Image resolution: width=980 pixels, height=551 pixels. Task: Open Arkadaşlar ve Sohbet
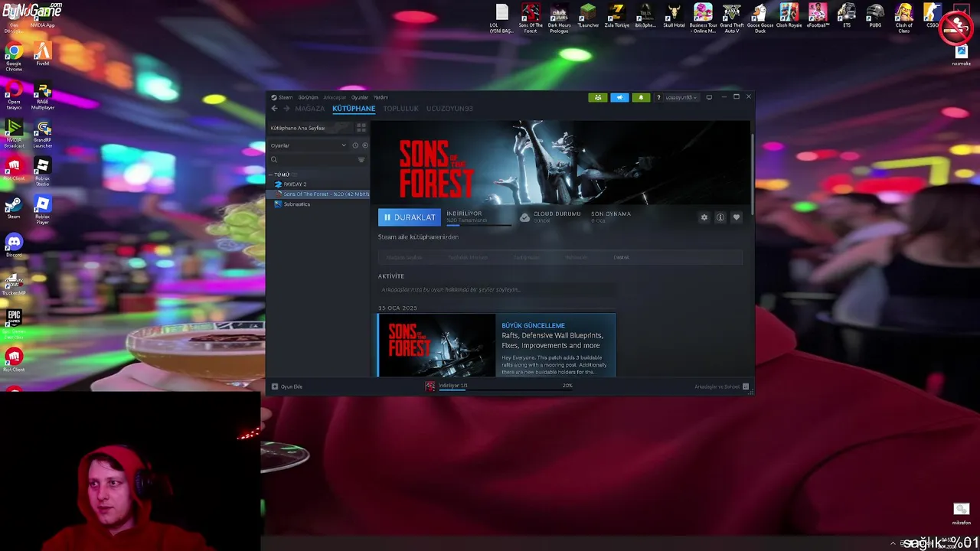click(x=721, y=386)
